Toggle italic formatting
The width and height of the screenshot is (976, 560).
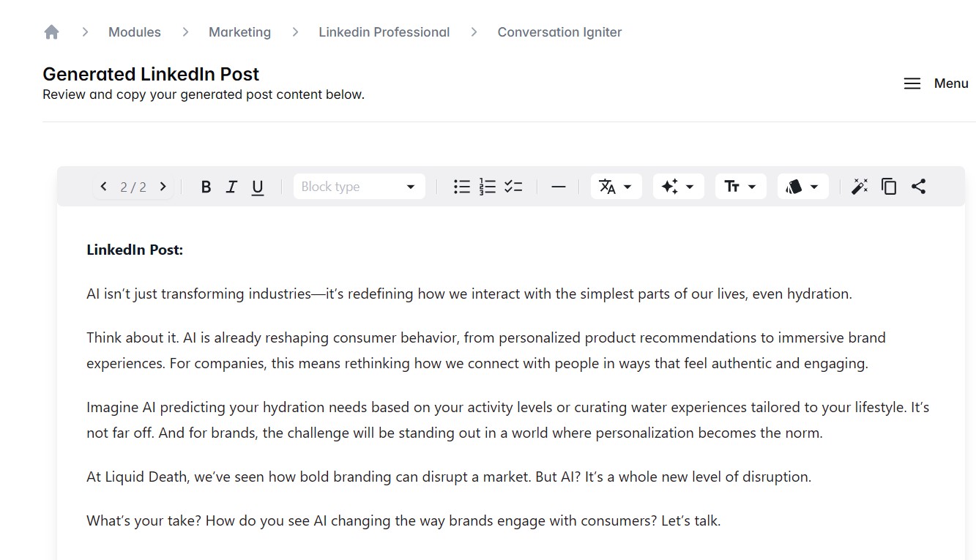point(231,187)
